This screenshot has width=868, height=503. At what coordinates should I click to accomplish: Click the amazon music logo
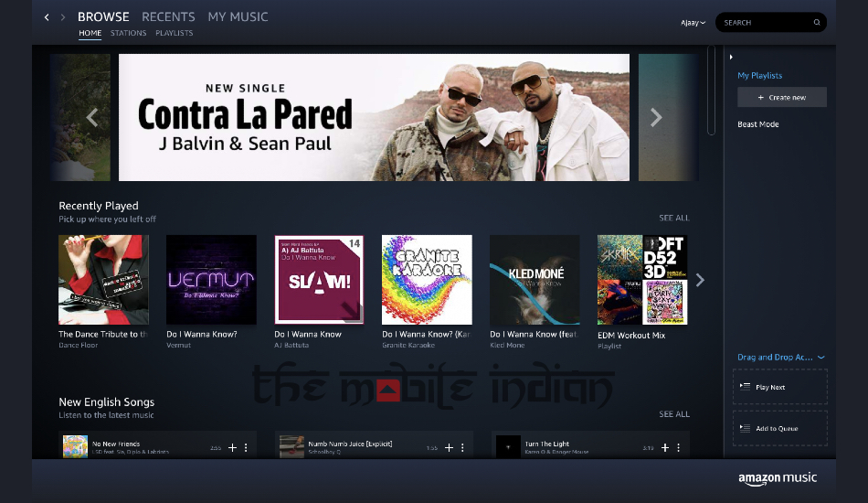coord(778,478)
